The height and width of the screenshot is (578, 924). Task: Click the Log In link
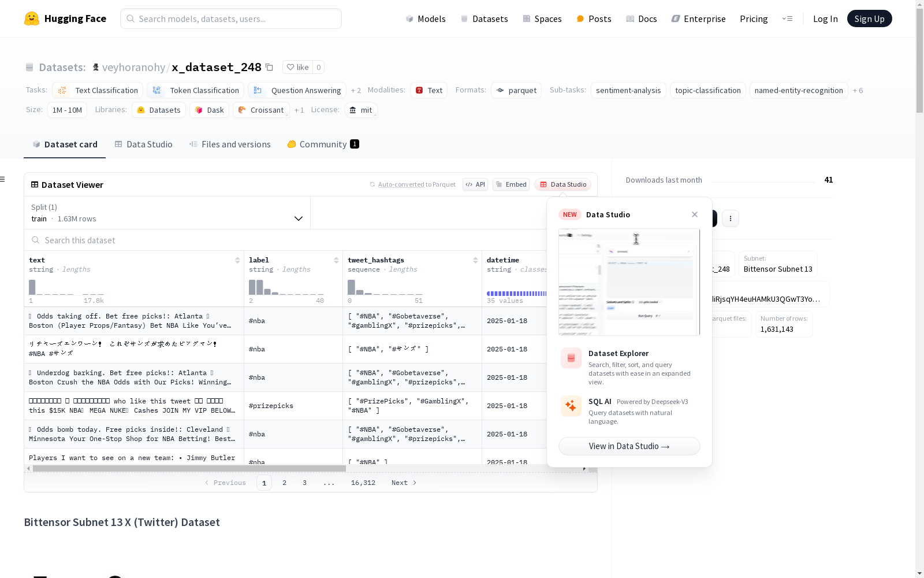coord(825,18)
